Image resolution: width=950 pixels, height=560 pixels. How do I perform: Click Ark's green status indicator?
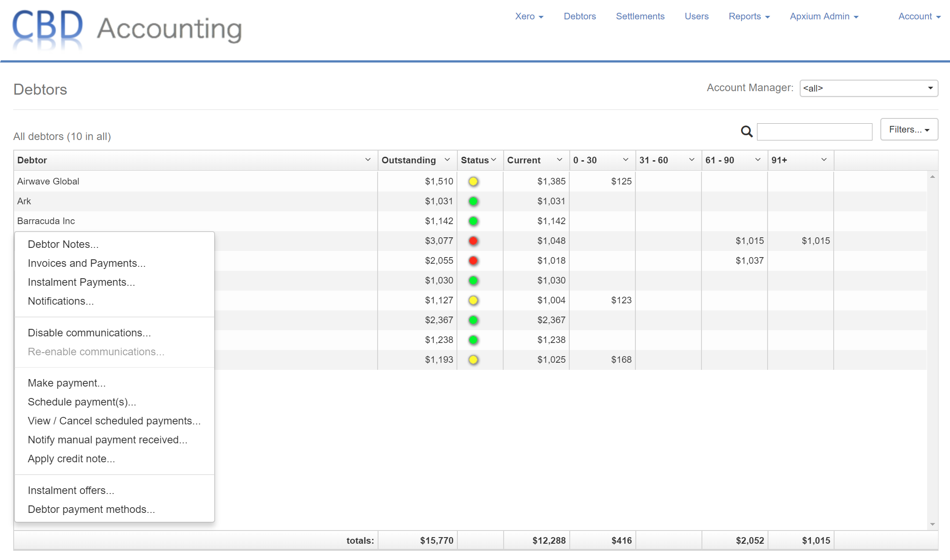[473, 201]
